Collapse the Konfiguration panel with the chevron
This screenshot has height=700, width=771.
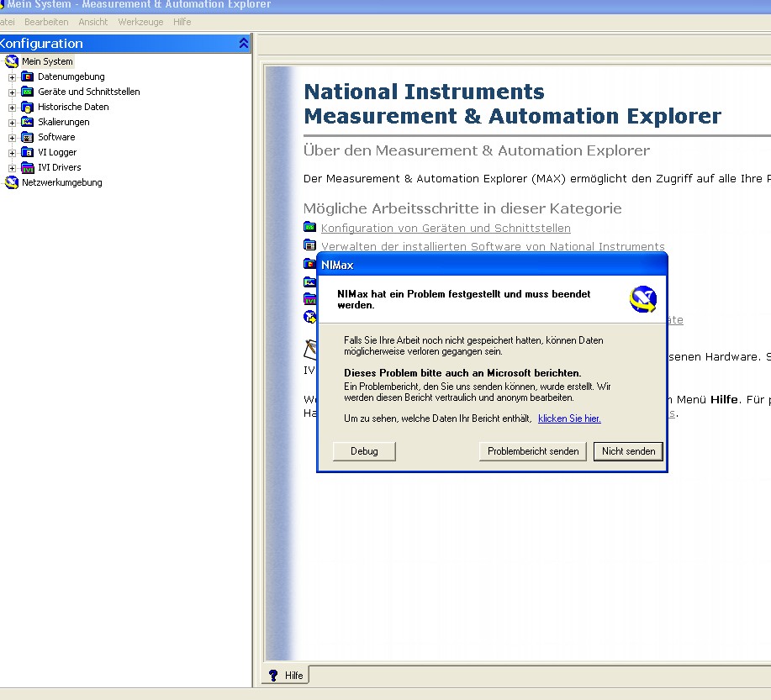[243, 43]
